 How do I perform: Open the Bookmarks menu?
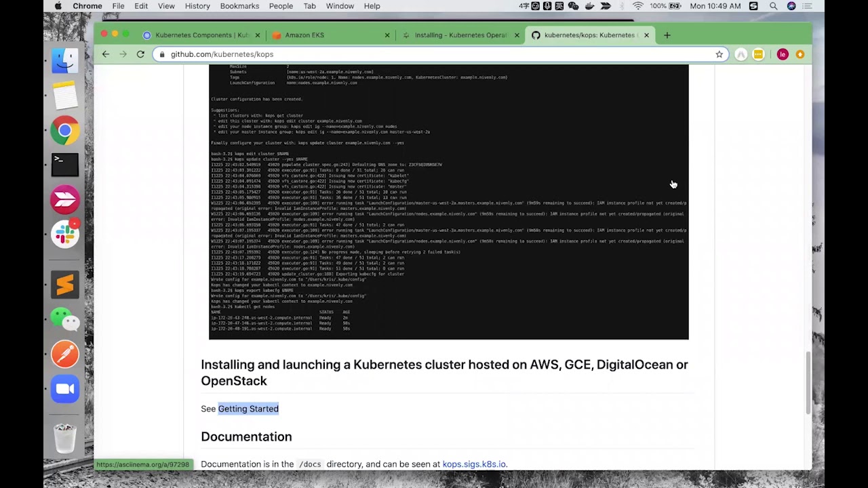(x=239, y=6)
